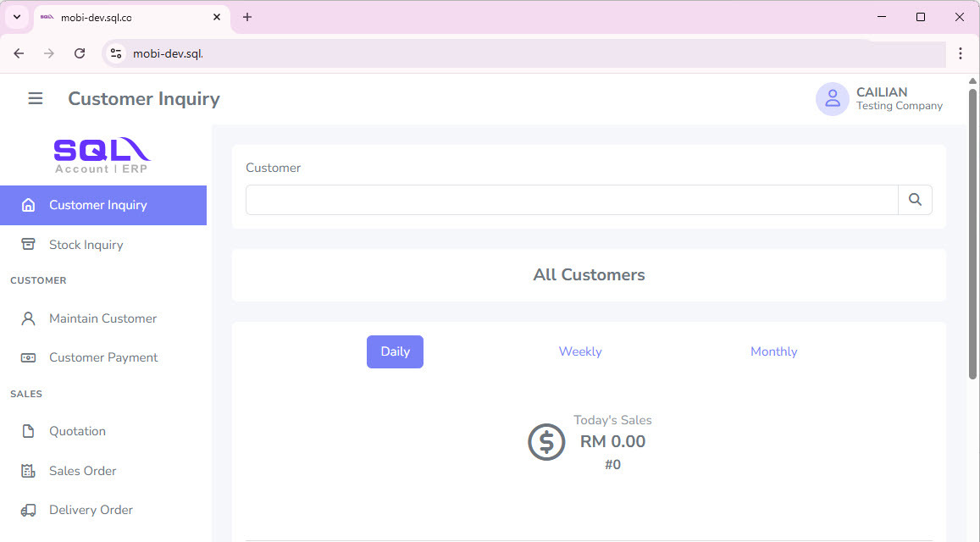Open Maintain Customer in the sidebar
Screen dimensions: 980x542
click(x=103, y=318)
